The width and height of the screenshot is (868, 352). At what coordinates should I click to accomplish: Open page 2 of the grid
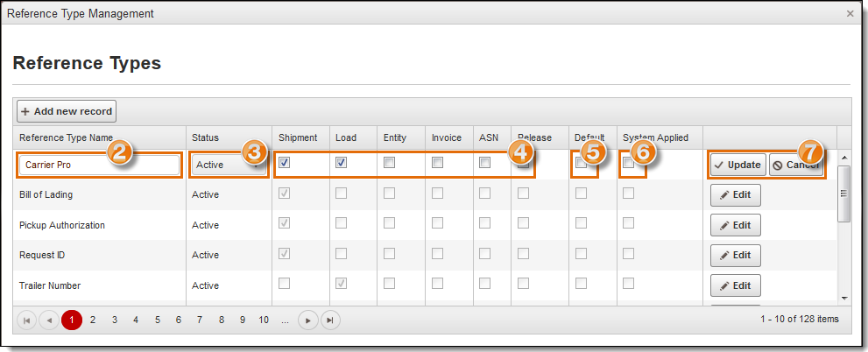93,320
